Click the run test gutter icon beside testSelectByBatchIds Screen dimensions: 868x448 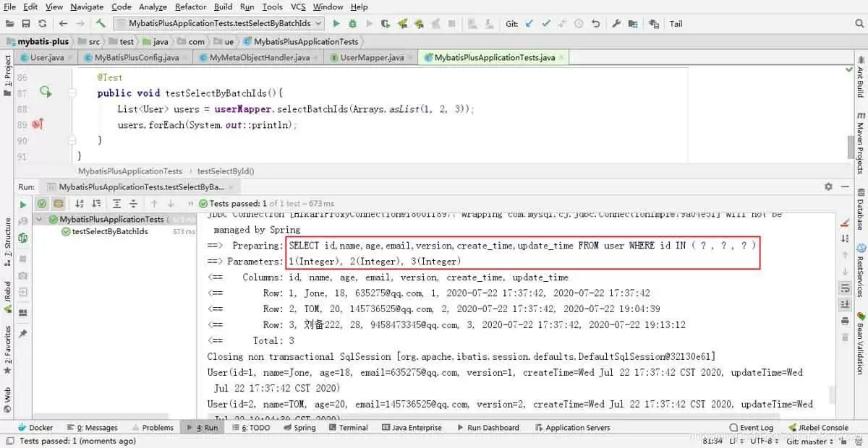pos(45,92)
